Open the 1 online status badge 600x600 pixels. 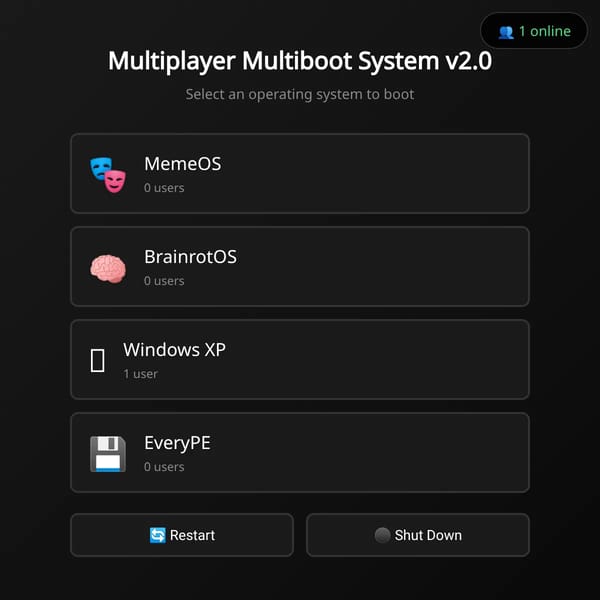point(534,31)
